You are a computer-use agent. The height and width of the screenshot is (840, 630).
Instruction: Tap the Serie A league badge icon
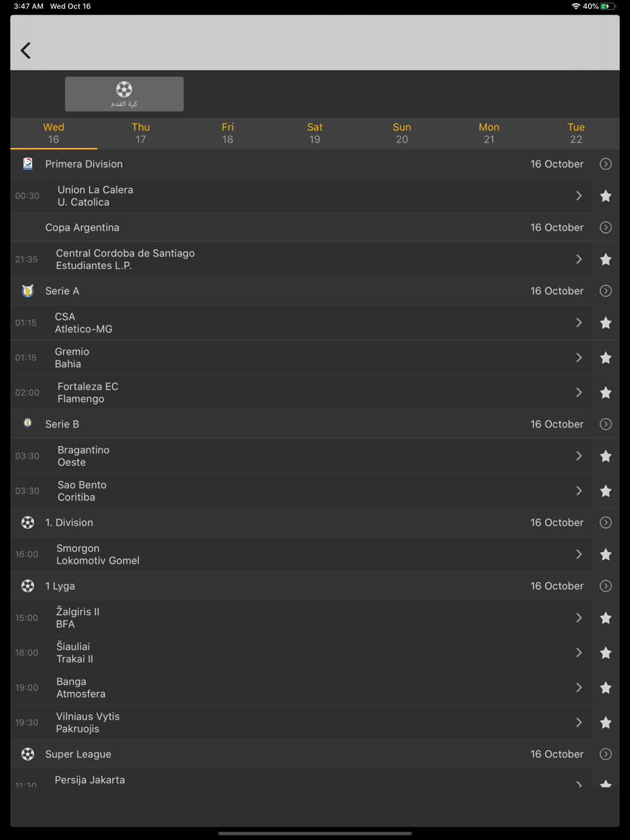(x=28, y=291)
